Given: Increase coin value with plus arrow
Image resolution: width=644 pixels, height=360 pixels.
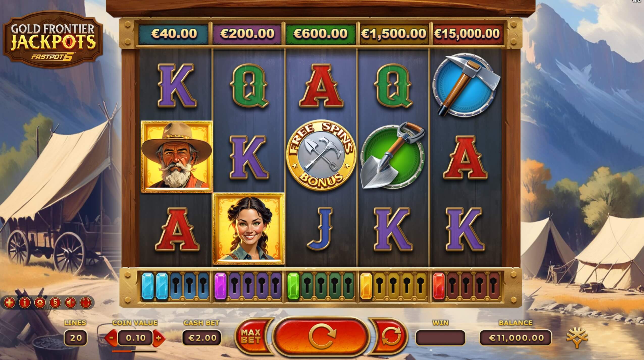Looking at the screenshot, I should coord(159,338).
